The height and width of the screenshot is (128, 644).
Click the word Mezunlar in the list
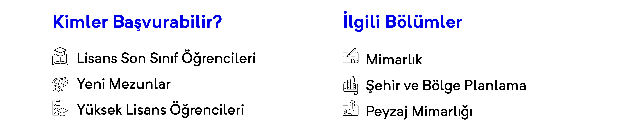point(140,84)
